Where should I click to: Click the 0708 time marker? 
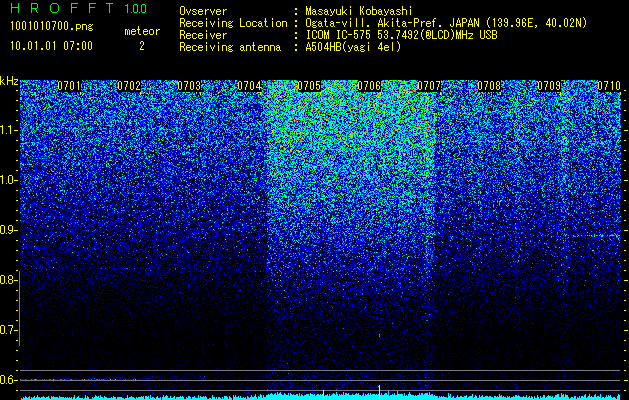[489, 86]
